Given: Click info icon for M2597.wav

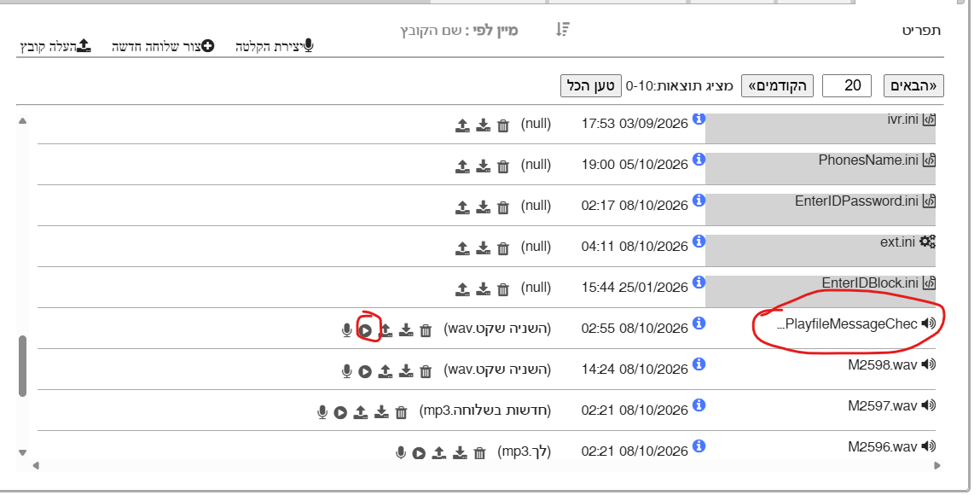Looking at the screenshot, I should pos(699,405).
